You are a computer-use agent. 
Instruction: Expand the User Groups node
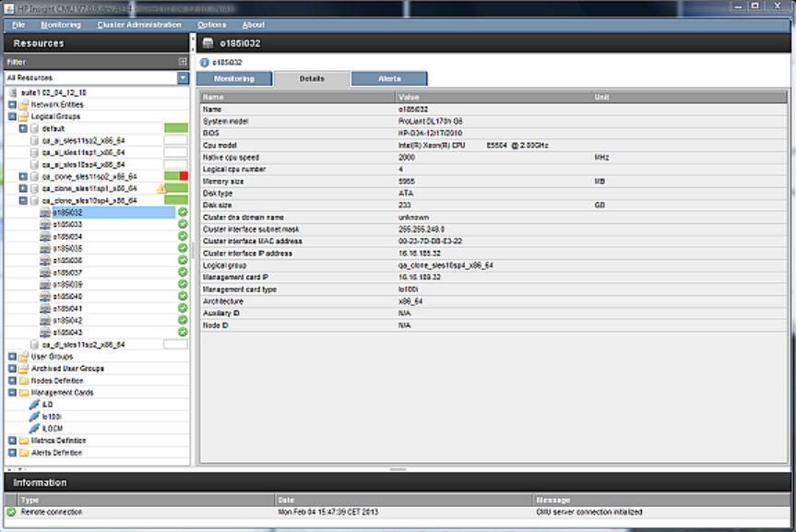point(12,357)
